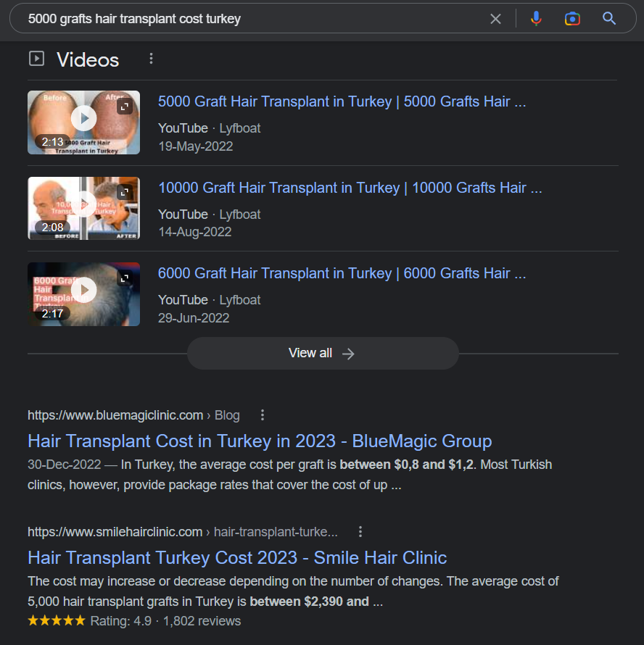Image resolution: width=644 pixels, height=645 pixels.
Task: Click View all videos button
Action: click(x=323, y=354)
